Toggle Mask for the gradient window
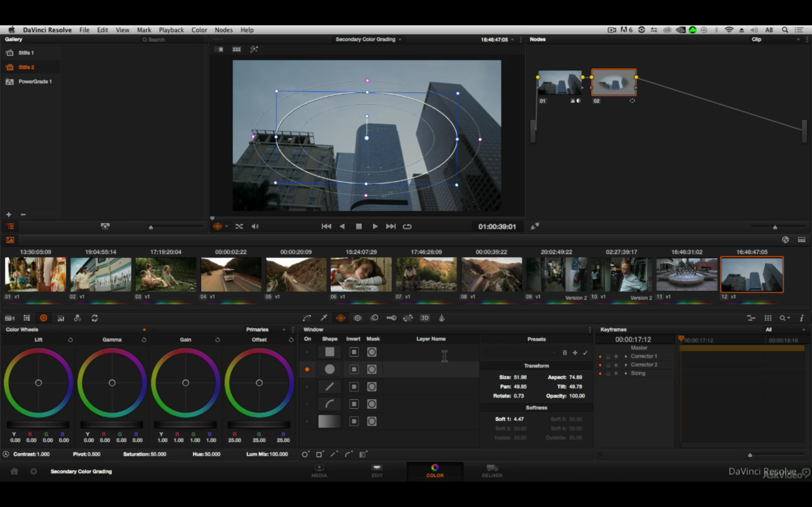This screenshot has width=812, height=507. pos(371,421)
